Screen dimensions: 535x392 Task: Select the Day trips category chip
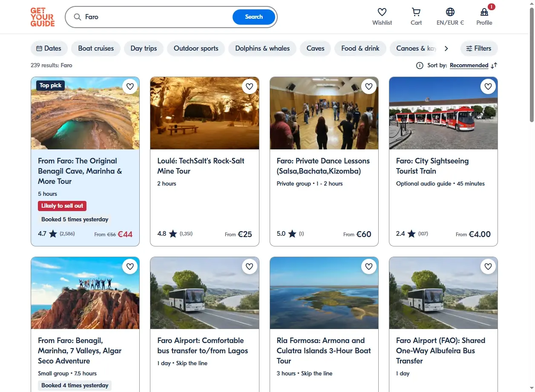pyautogui.click(x=144, y=49)
